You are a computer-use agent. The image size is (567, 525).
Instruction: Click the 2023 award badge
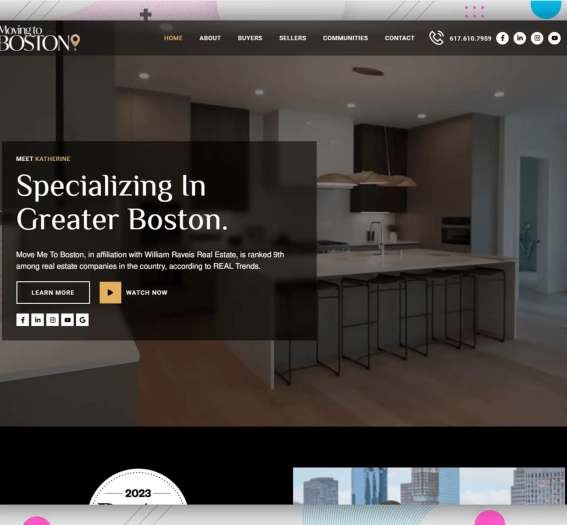(138, 487)
